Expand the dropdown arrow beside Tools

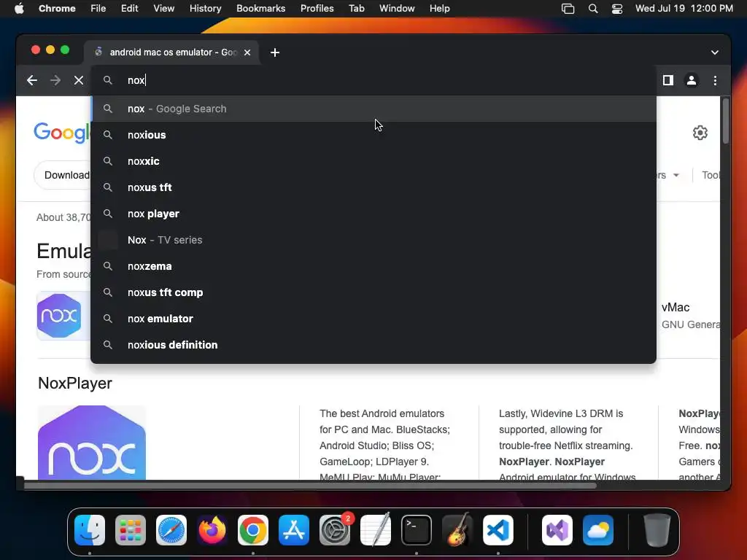676,175
